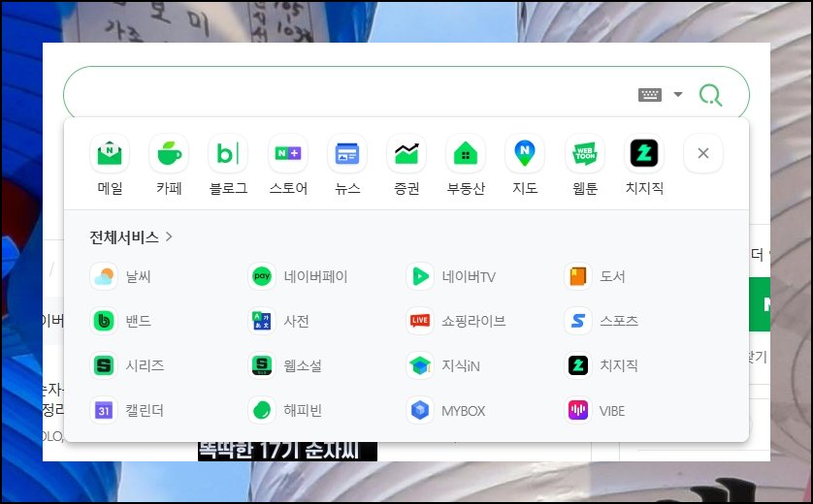
Task: Open the 스포츠 text link
Action: tap(619, 321)
